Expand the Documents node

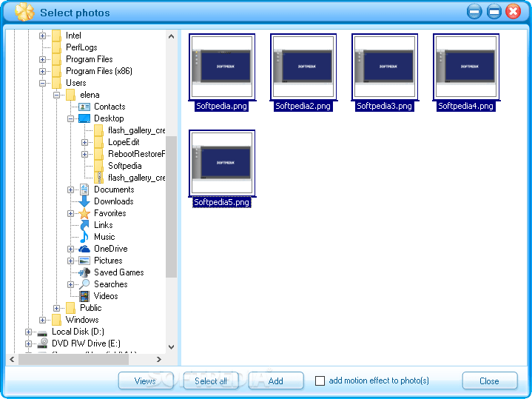tap(70, 190)
